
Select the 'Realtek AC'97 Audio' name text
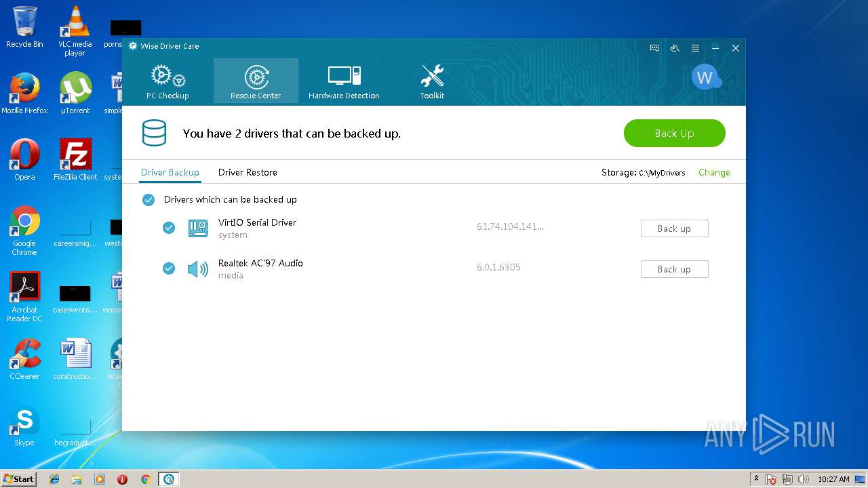(x=260, y=263)
